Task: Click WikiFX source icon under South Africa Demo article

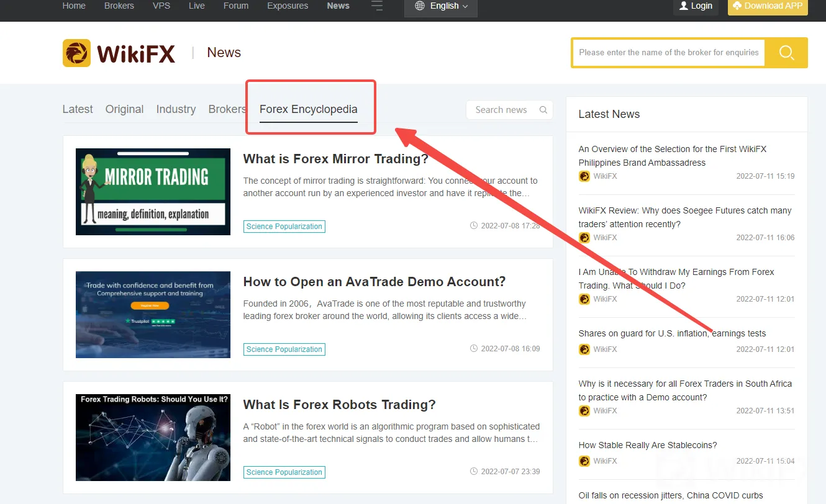Action: pos(584,411)
